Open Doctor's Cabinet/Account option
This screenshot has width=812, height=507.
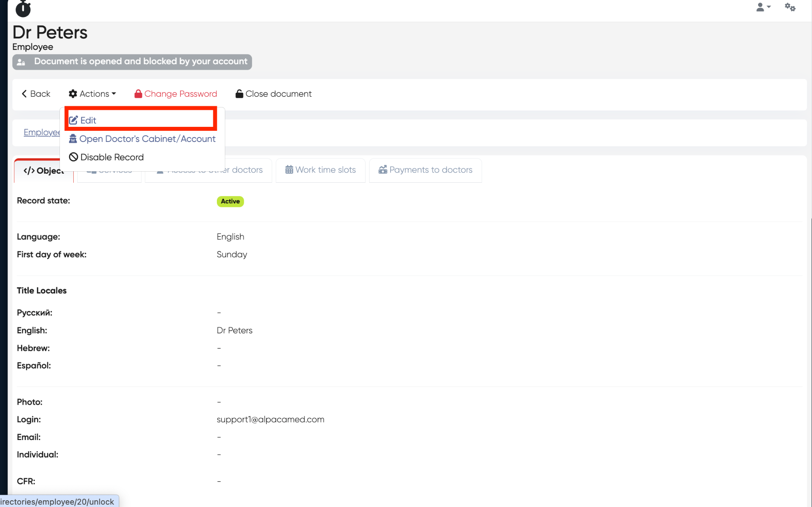pyautogui.click(x=147, y=139)
